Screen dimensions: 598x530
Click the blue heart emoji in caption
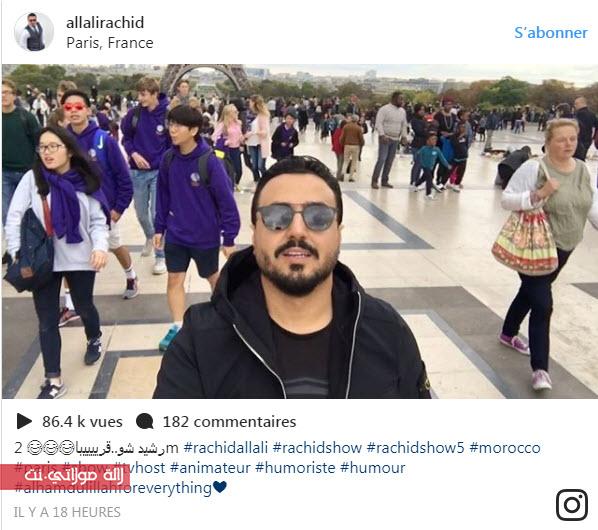[220, 487]
